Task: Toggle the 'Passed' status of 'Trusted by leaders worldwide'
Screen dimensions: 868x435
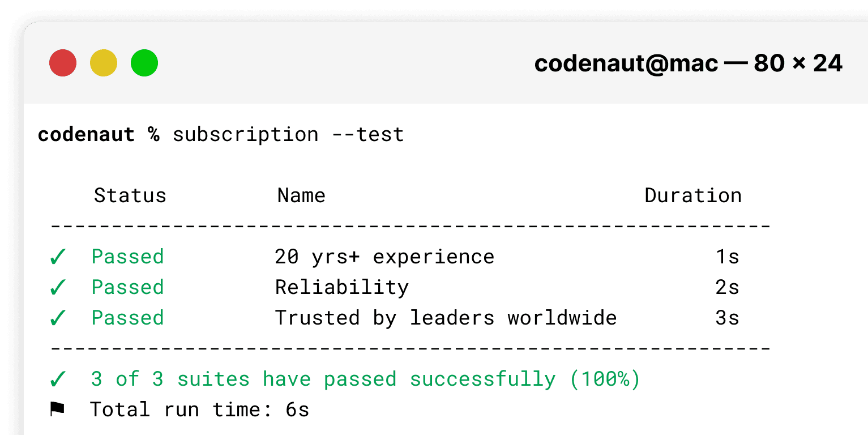Action: (x=127, y=318)
